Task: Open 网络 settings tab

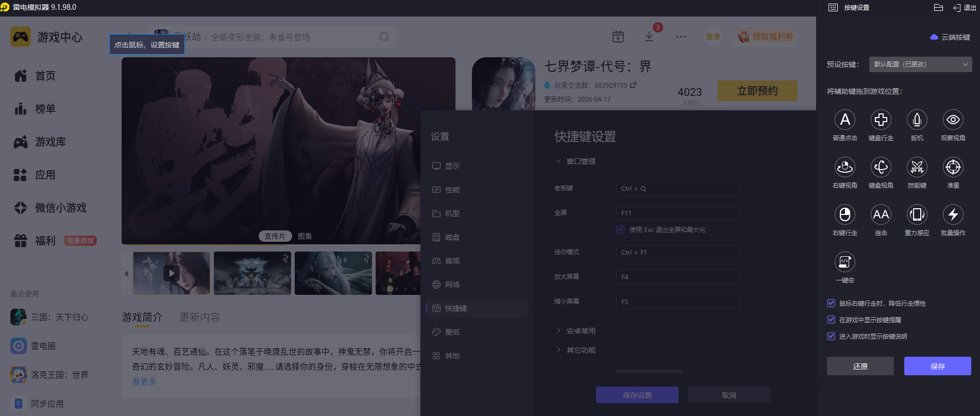Action: coord(477,285)
